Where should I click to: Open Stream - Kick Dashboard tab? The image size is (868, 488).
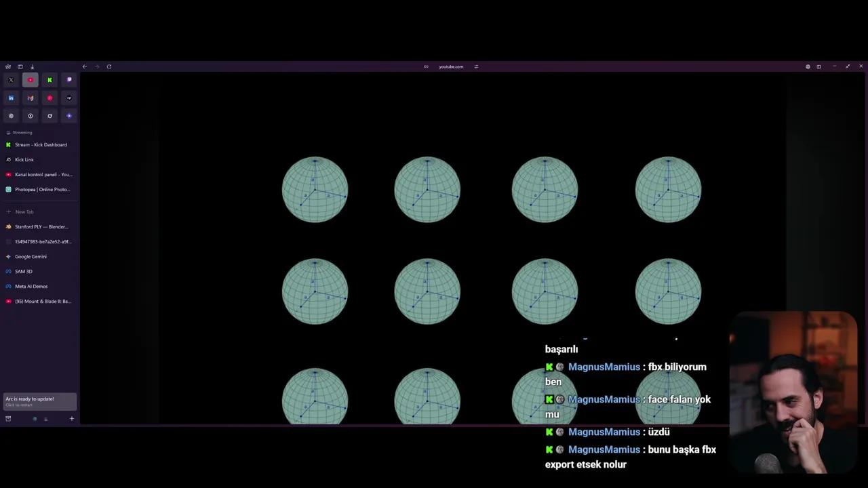40,145
